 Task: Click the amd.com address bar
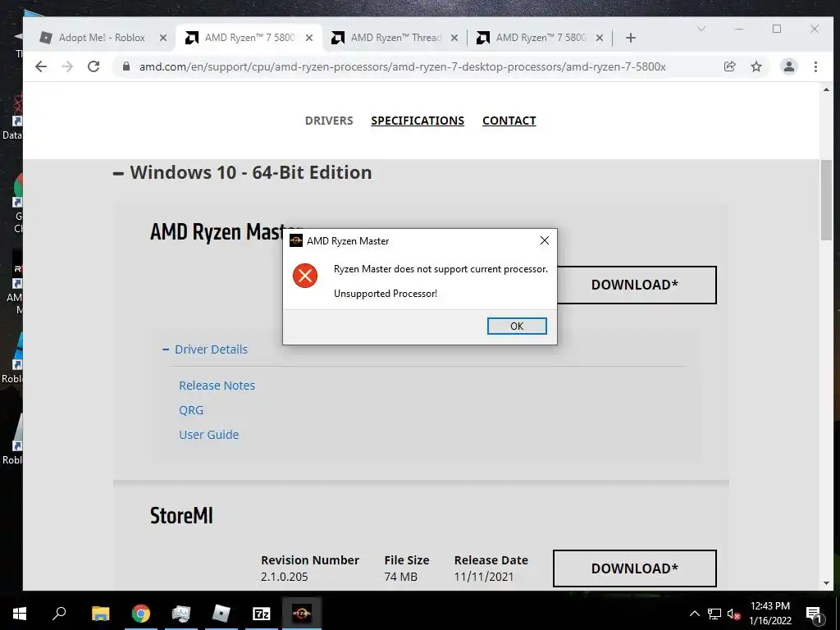point(402,67)
